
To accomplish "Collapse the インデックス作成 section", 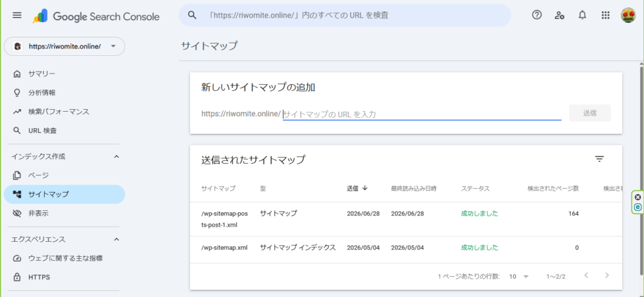I will coord(116,156).
